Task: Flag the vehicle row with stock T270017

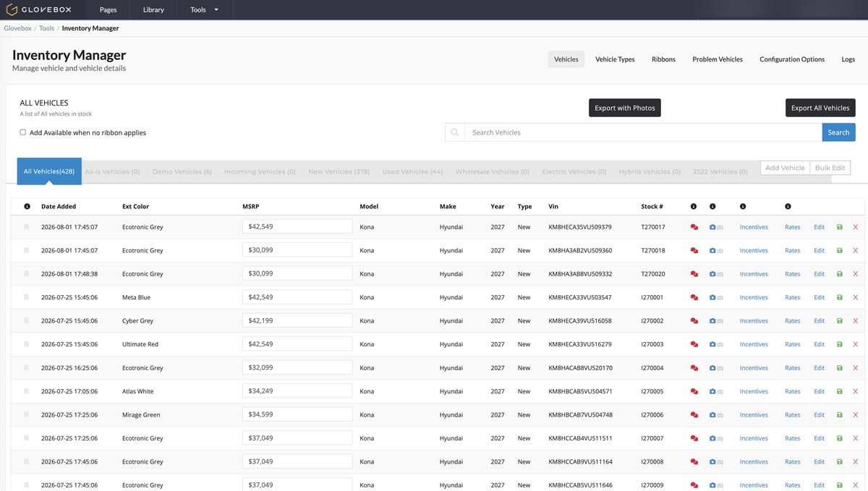Action: tap(26, 226)
